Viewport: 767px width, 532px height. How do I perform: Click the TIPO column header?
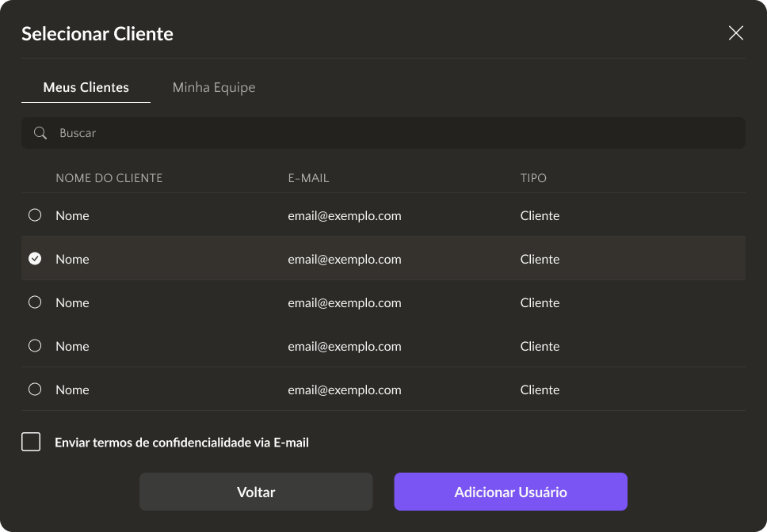(533, 178)
